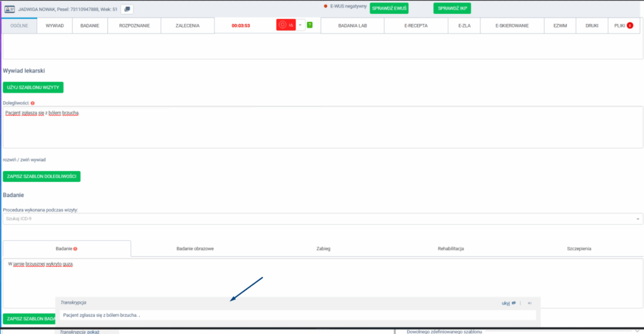Click the green question mark help icon
Screen dimensions: 644x334
coord(309,25)
